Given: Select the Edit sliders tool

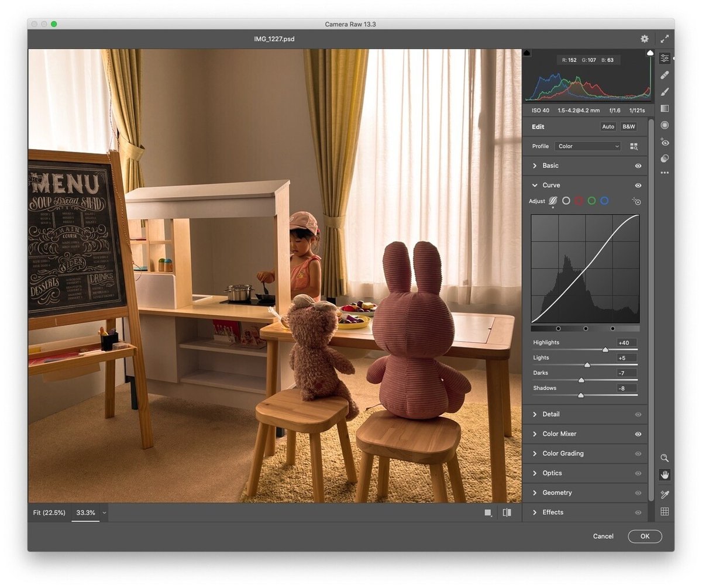Looking at the screenshot, I should [x=665, y=59].
